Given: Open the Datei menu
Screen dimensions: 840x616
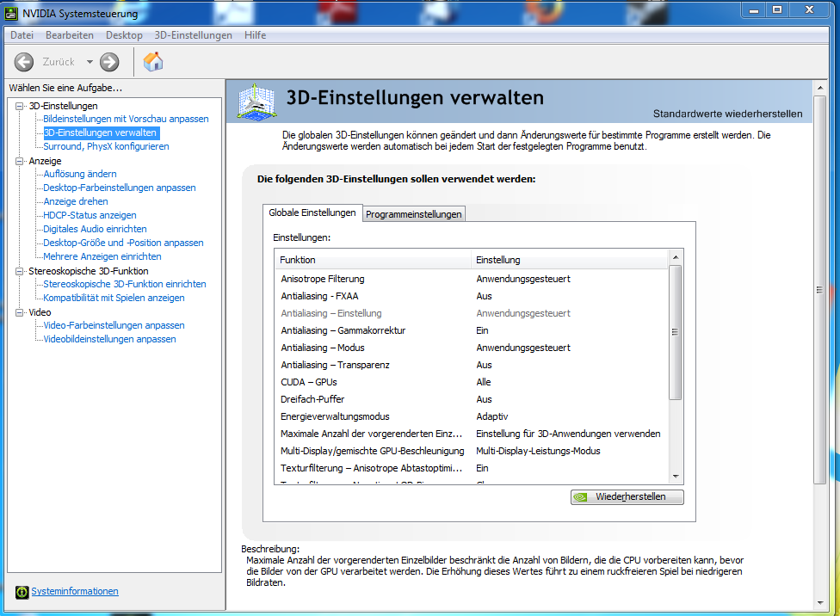Looking at the screenshot, I should tap(22, 35).
